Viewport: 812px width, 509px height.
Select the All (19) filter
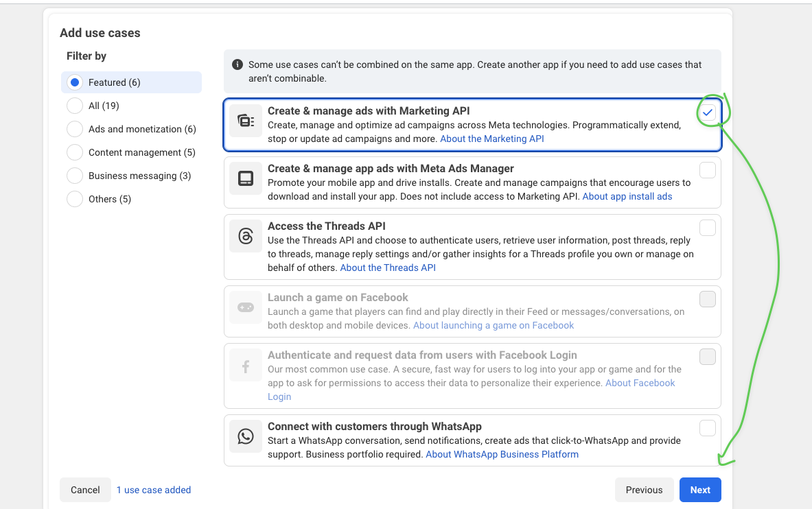coord(75,106)
